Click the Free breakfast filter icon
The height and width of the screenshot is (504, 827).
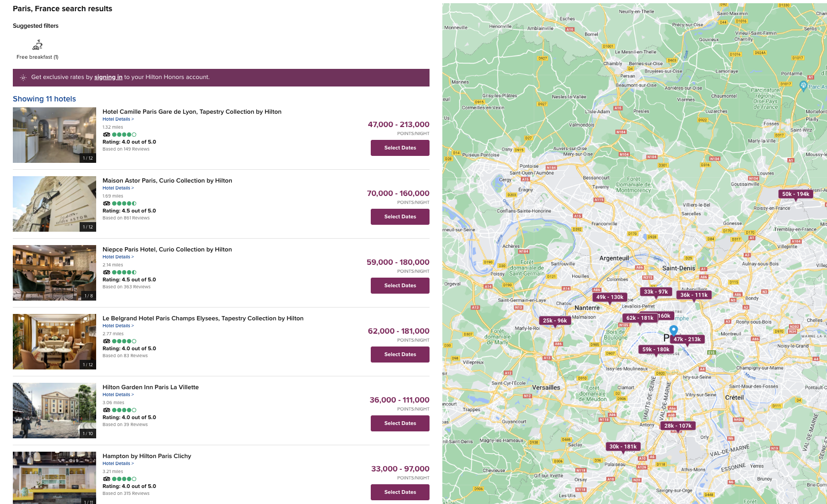click(x=37, y=45)
